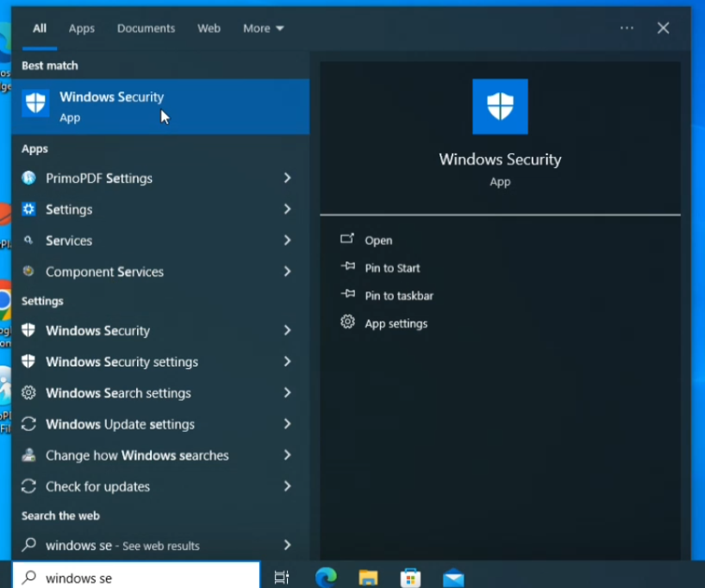Expand Windows Security setting arrow
The height and width of the screenshot is (588, 705).
pyautogui.click(x=287, y=330)
